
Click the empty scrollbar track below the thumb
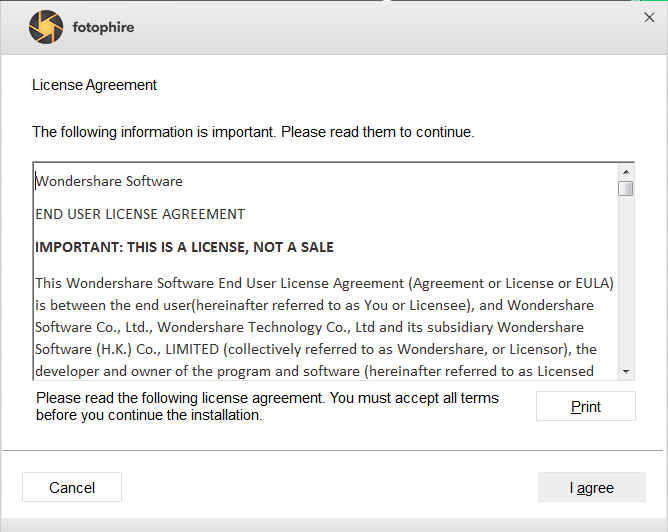tap(626, 280)
